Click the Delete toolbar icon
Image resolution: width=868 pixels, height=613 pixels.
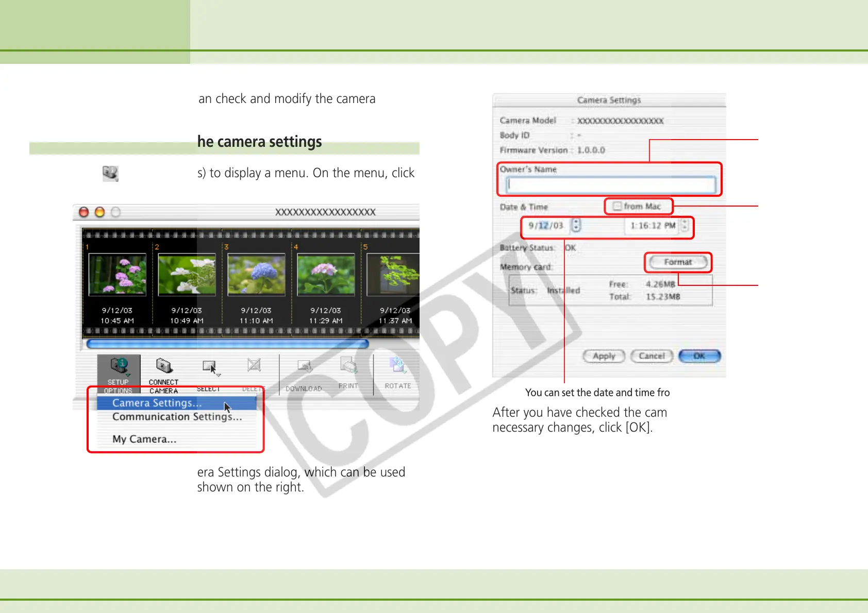(253, 373)
